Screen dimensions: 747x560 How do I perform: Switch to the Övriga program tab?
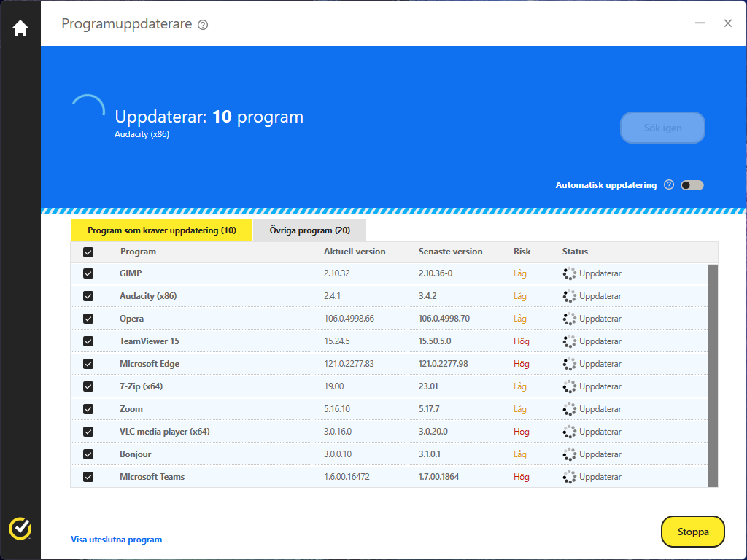pos(309,230)
